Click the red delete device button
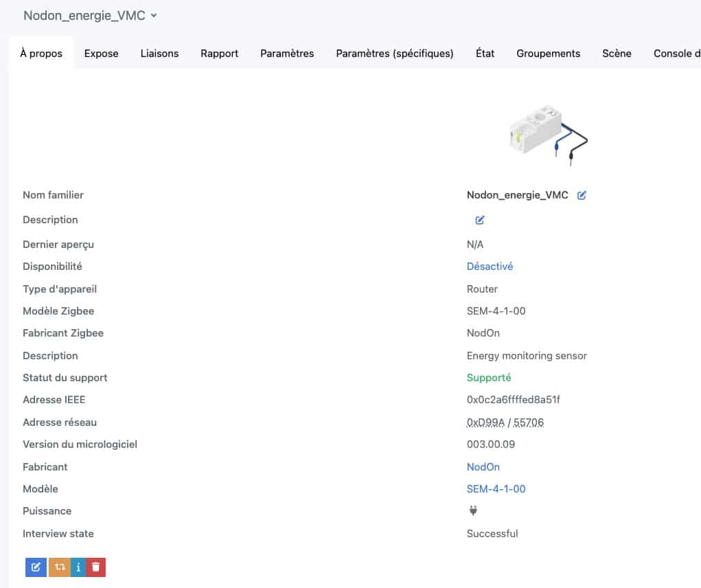701x588 pixels. coord(95,567)
